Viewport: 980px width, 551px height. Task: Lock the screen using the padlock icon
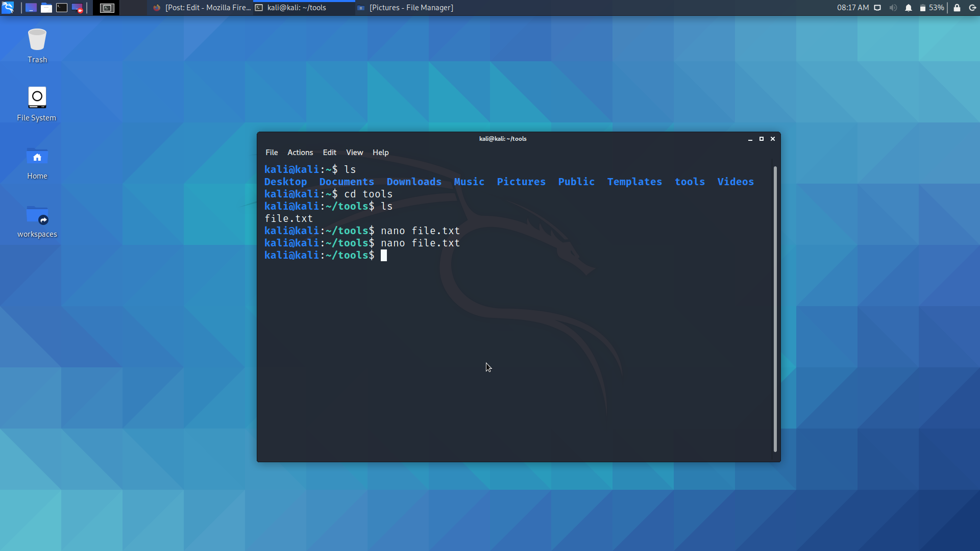coord(957,8)
